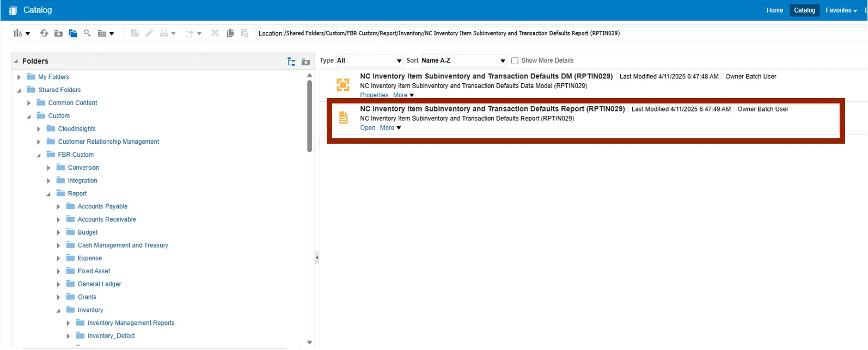Click the Location path input field
This screenshot has width=868, height=350.
[575, 33]
